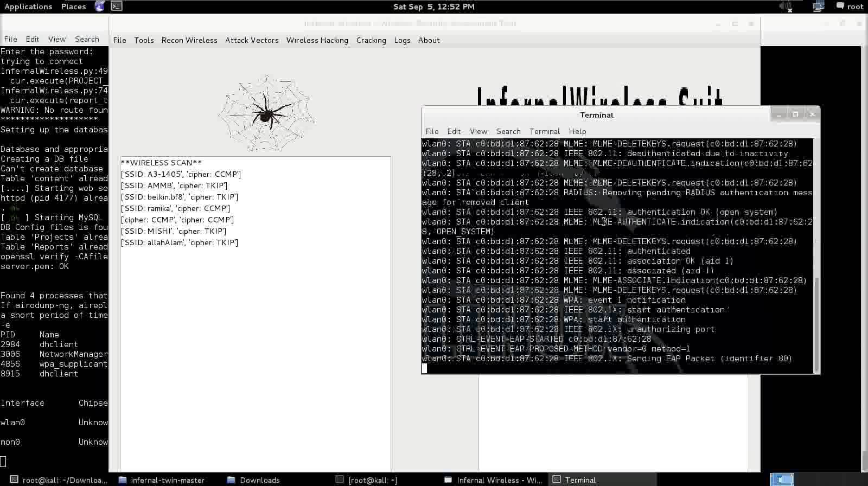Open Help menu in the front Terminal window

tap(577, 131)
